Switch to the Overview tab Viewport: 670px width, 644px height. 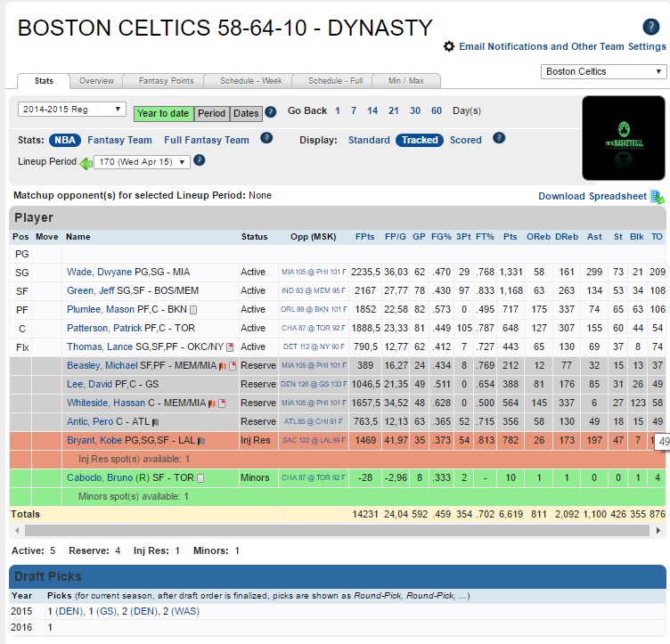pos(96,81)
